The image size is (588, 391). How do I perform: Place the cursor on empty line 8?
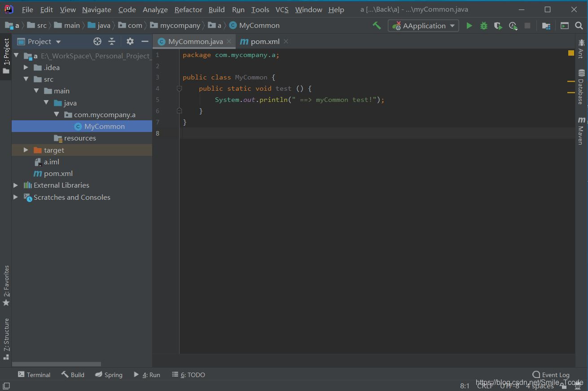tap(377, 133)
